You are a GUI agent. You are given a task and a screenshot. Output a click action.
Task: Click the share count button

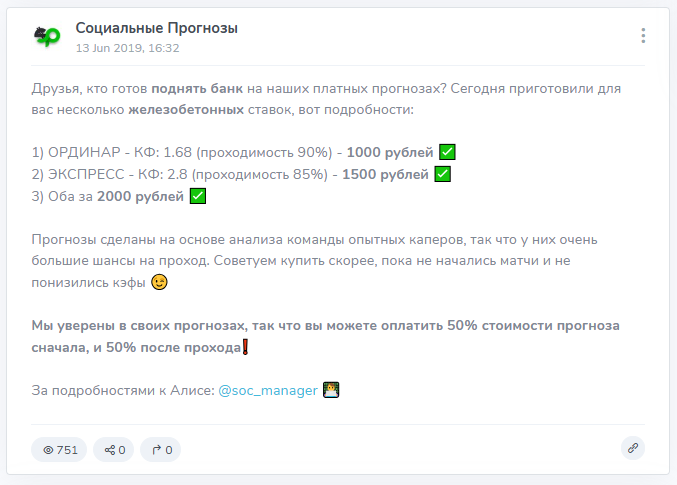coord(114,450)
